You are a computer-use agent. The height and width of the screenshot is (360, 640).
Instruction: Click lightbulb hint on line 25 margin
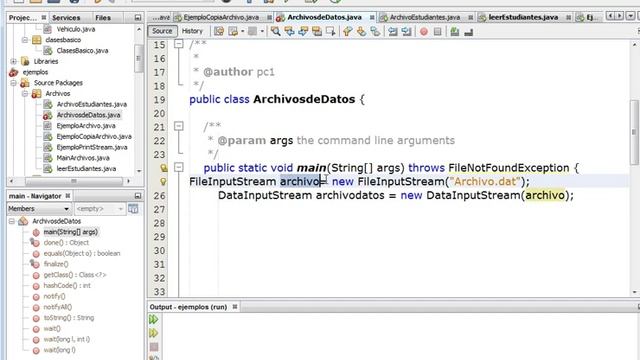point(164,182)
